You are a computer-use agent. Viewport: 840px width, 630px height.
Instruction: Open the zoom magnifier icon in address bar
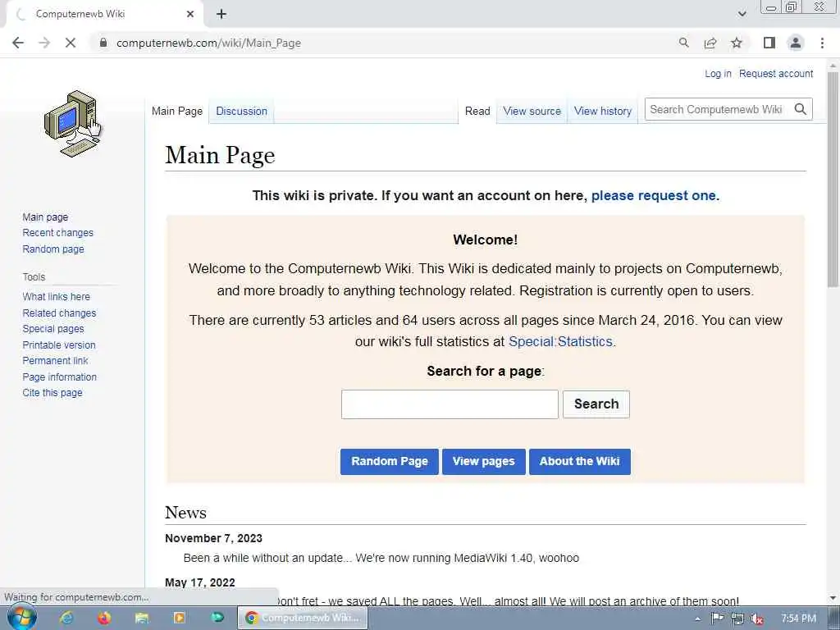[683, 43]
